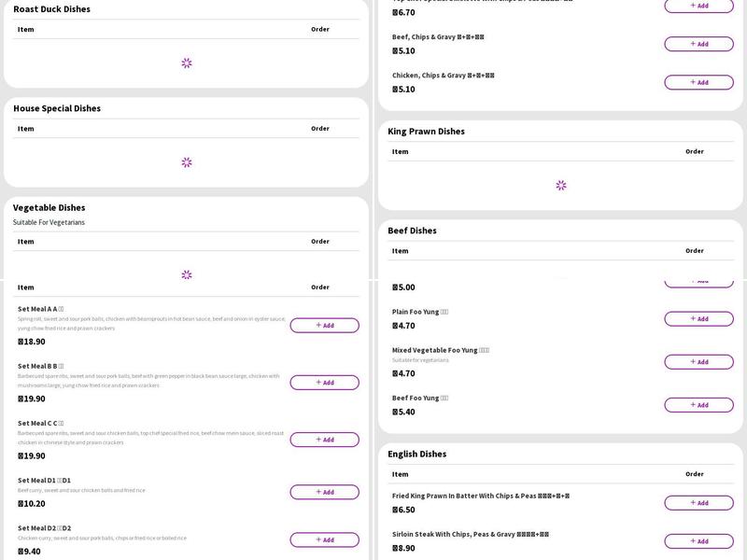Screen dimensions: 747x560
Task: Add Set Meal C to order
Action: click(324, 440)
